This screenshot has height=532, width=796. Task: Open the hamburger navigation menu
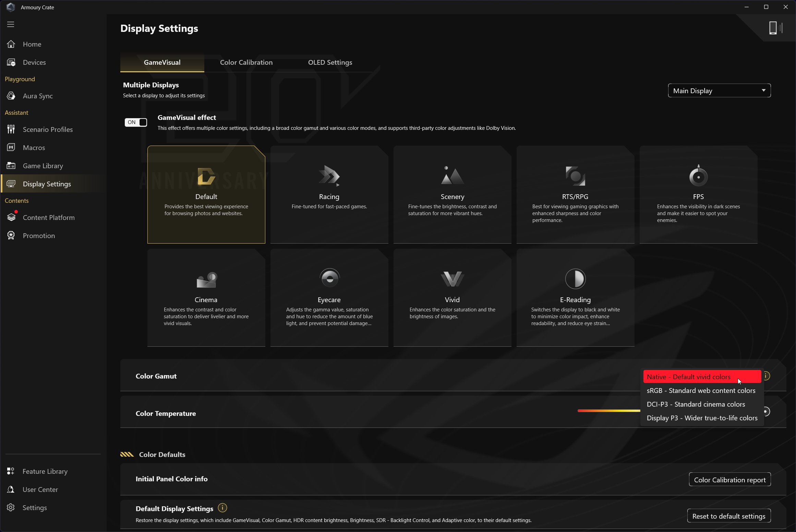click(x=11, y=24)
